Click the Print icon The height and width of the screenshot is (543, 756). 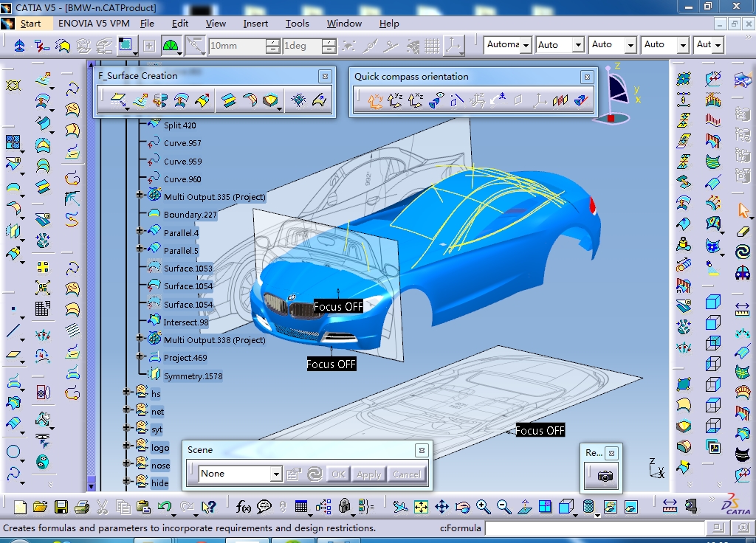pyautogui.click(x=82, y=507)
